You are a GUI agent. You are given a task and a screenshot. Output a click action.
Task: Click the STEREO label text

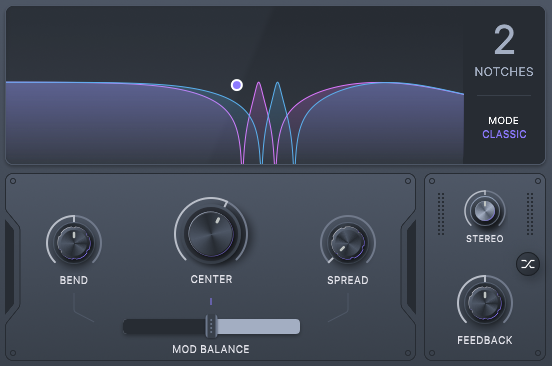click(485, 239)
